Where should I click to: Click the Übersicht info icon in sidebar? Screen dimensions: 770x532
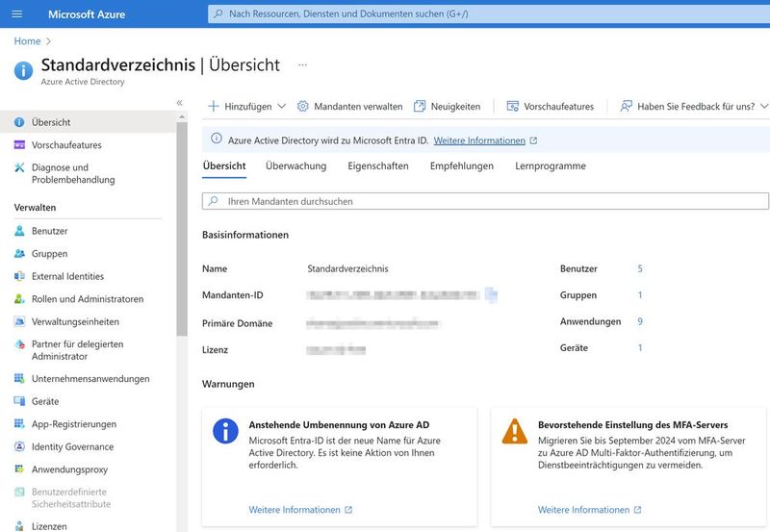[19, 122]
